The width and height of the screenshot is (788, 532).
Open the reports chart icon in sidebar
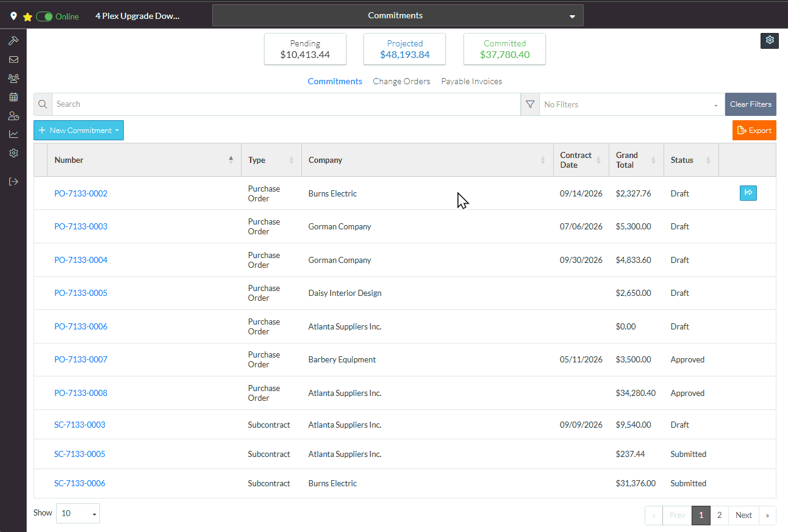[x=13, y=134]
